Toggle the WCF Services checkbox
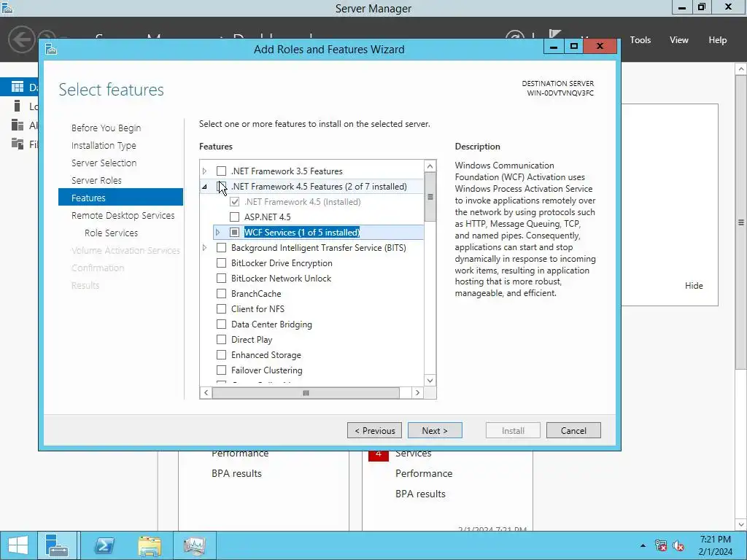 pos(234,233)
